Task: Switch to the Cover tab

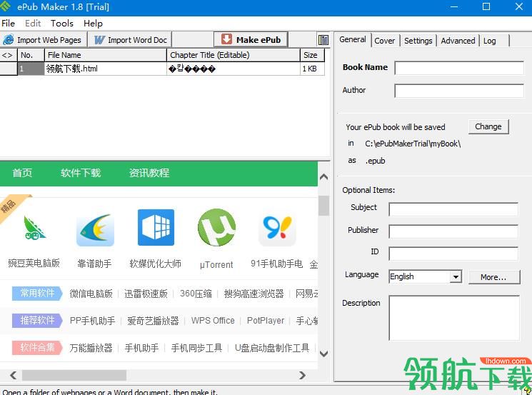Action: pyautogui.click(x=384, y=41)
